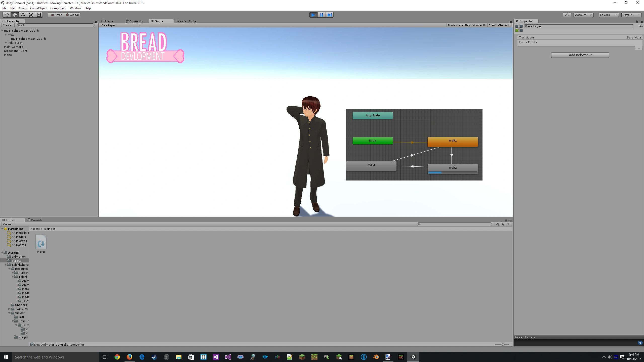Image resolution: width=644 pixels, height=362 pixels.
Task: Open the Layers dropdown
Action: [608, 15]
